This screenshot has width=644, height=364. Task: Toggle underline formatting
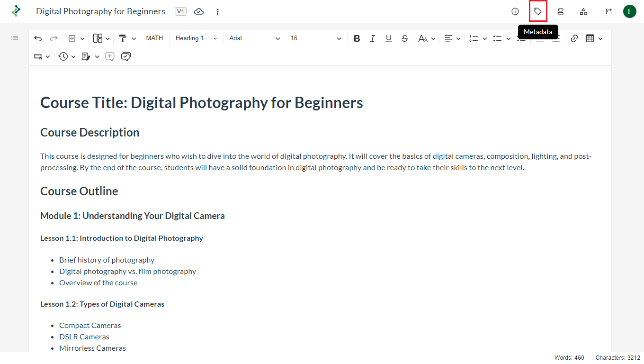click(x=389, y=38)
